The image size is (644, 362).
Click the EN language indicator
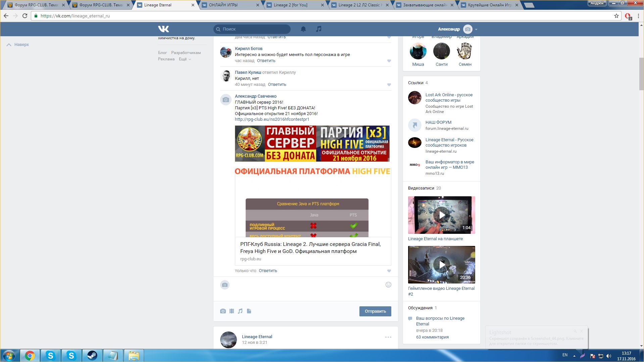pos(565,355)
